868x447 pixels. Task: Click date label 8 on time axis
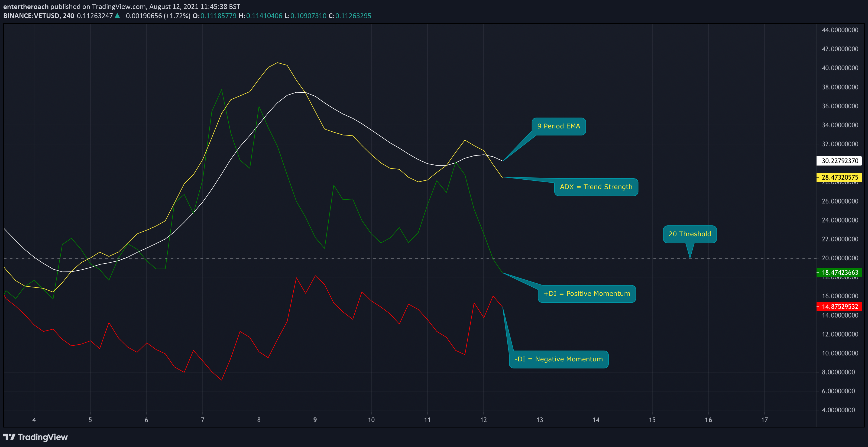click(259, 420)
